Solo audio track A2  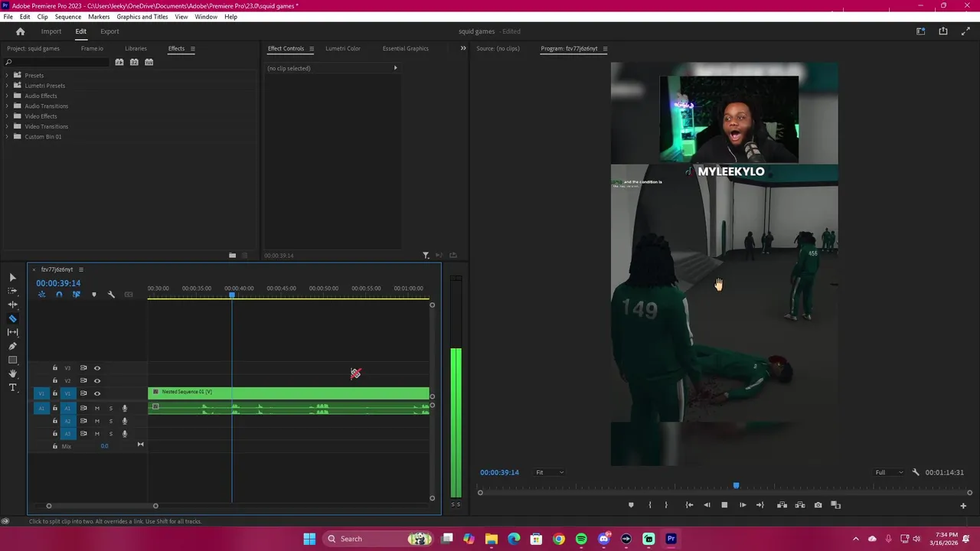[x=110, y=421]
